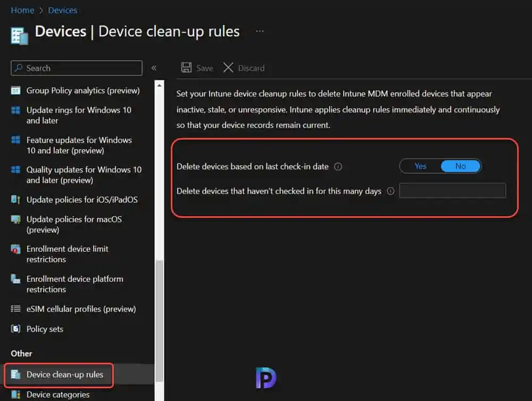Click the Other section heading
This screenshot has width=532, height=401.
[x=21, y=354]
